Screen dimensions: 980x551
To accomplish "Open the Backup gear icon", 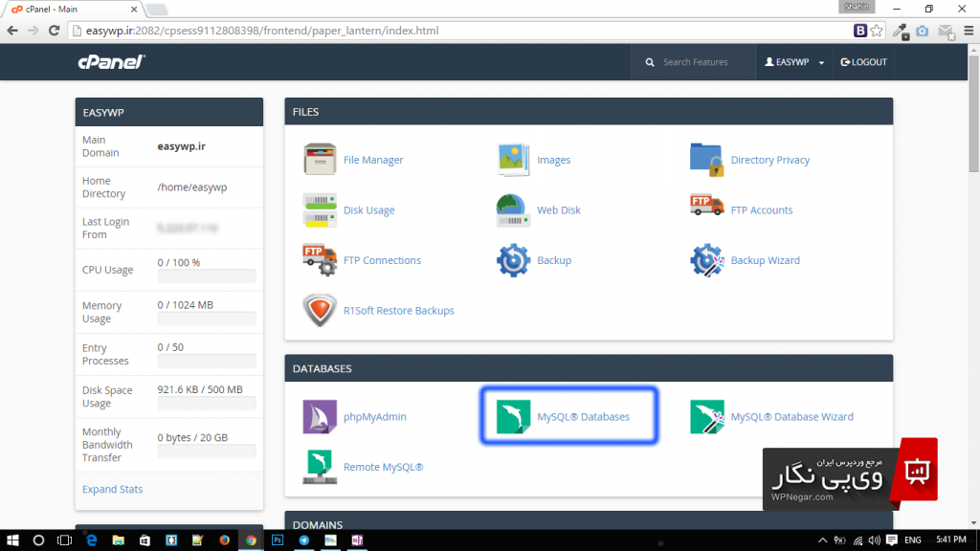I will point(513,260).
